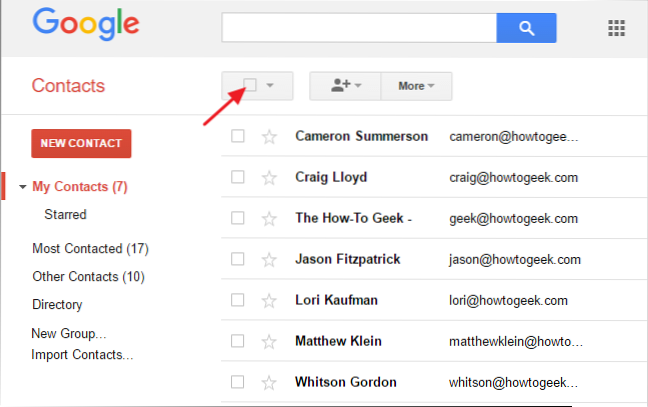Star the Whitson Gordon contact

pos(268,382)
